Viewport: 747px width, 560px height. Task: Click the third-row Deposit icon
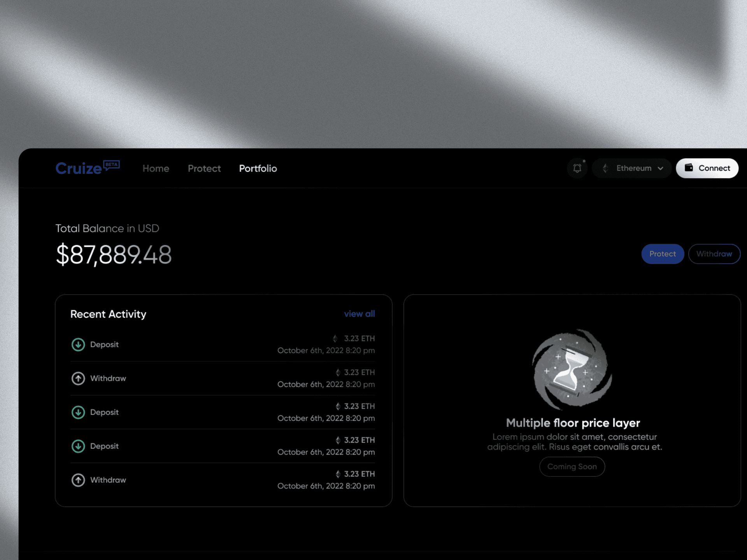coord(78,412)
